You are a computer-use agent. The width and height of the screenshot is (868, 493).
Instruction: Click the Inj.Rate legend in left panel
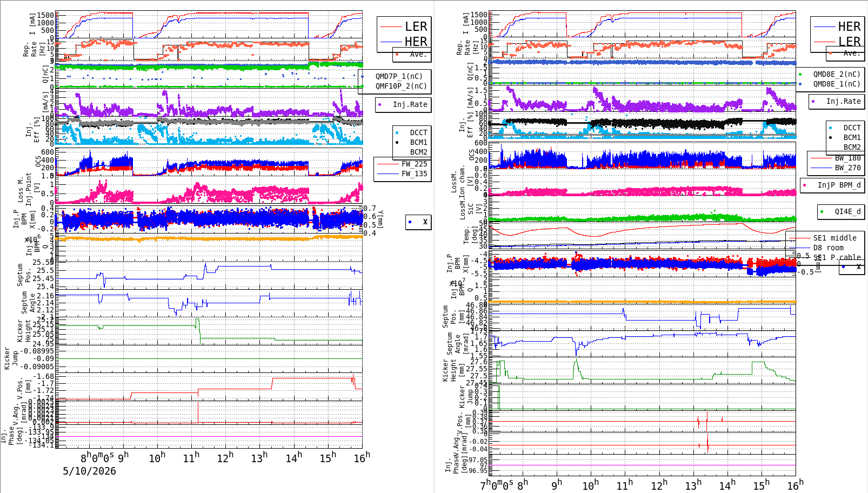[410, 105]
